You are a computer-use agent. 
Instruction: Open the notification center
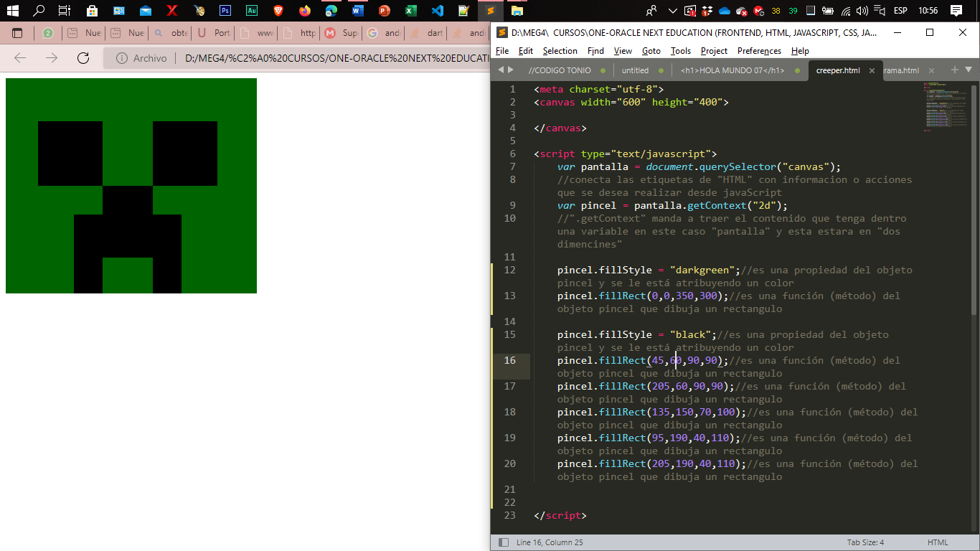[956, 11]
